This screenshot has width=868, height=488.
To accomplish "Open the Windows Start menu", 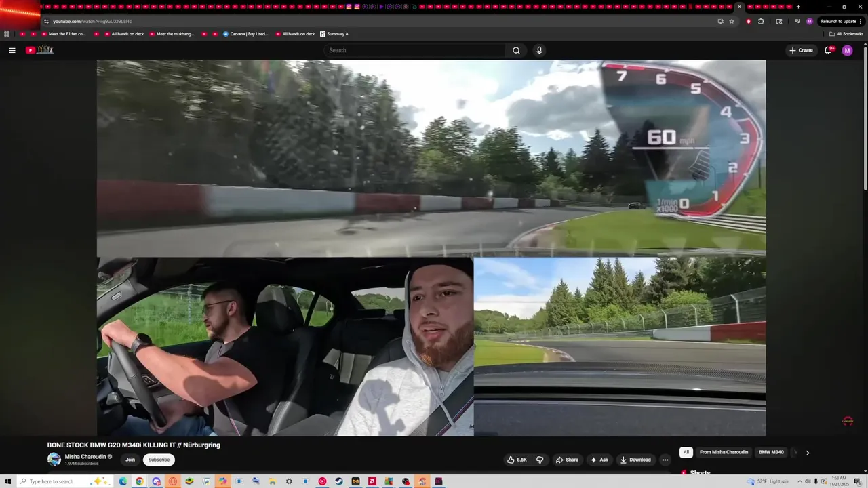I will (x=7, y=481).
